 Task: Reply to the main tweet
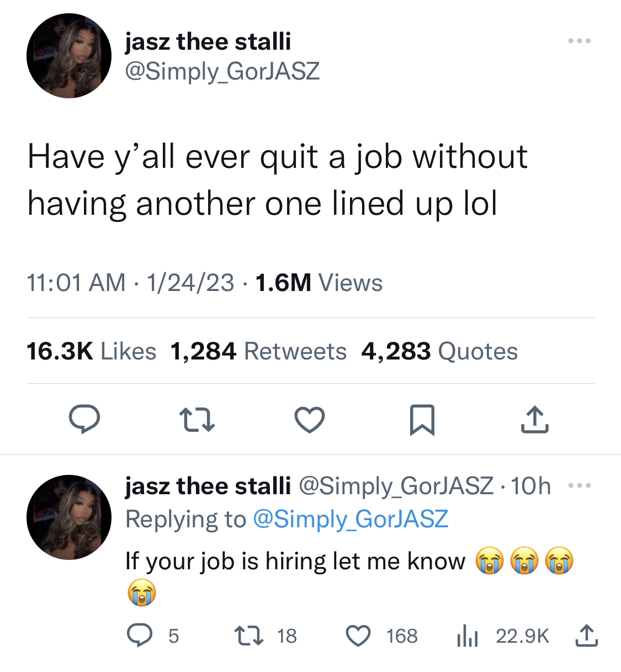click(x=84, y=419)
